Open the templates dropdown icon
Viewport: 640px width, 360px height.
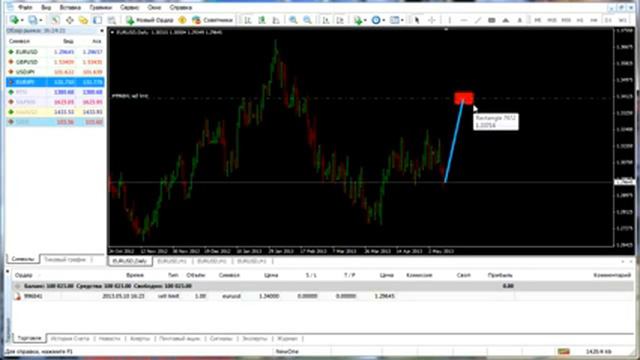tap(396, 20)
